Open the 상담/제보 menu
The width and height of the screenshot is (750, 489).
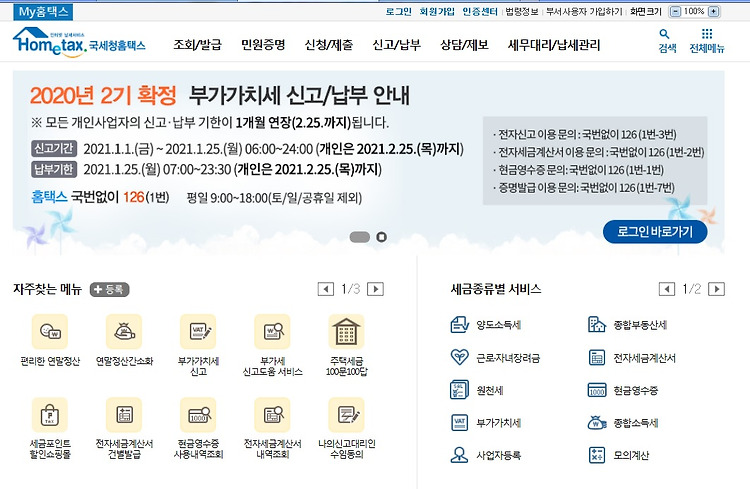[x=464, y=45]
